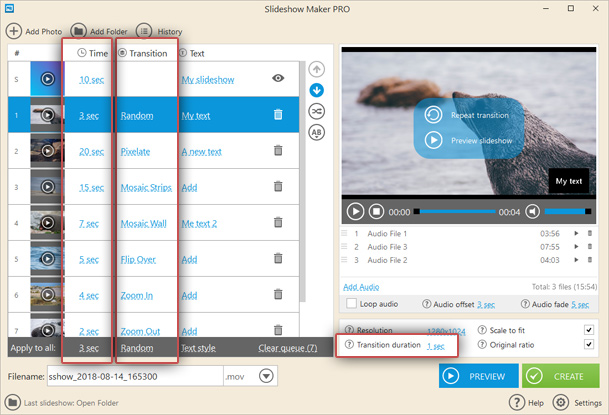Screen dimensions: 609x415
Task: Click Clear queue (7) link
Action: (287, 348)
